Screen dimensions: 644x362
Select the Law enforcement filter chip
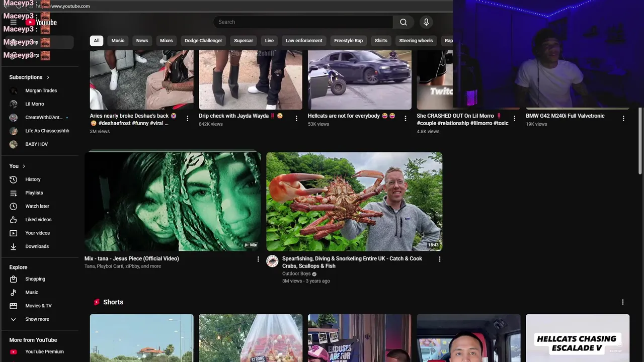tap(304, 41)
